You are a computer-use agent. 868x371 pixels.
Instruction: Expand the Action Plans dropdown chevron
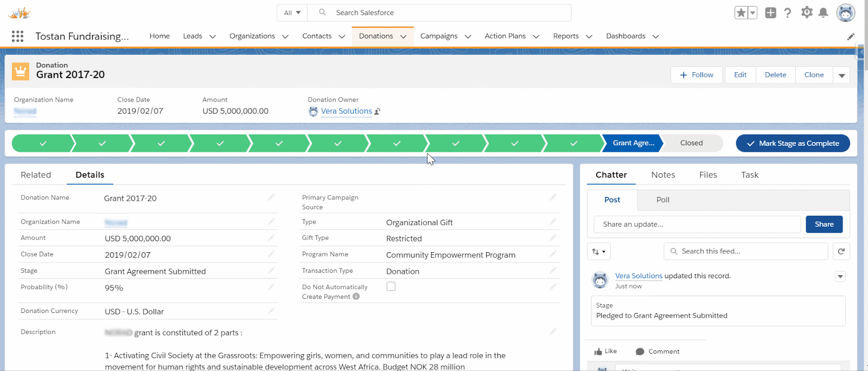point(536,36)
